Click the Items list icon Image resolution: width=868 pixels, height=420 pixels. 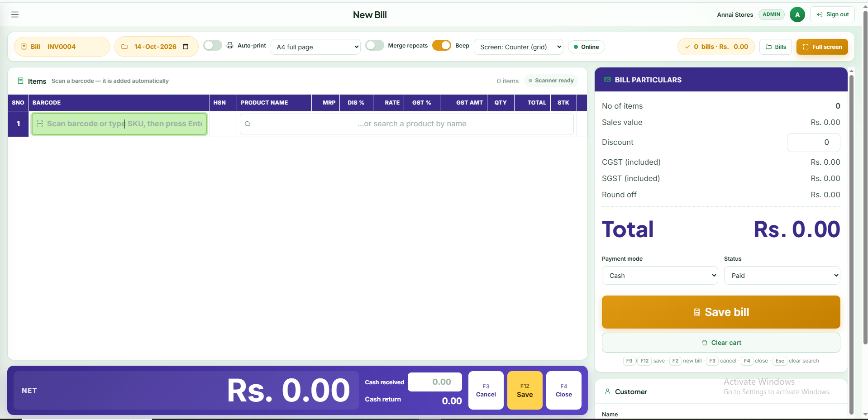(x=20, y=81)
